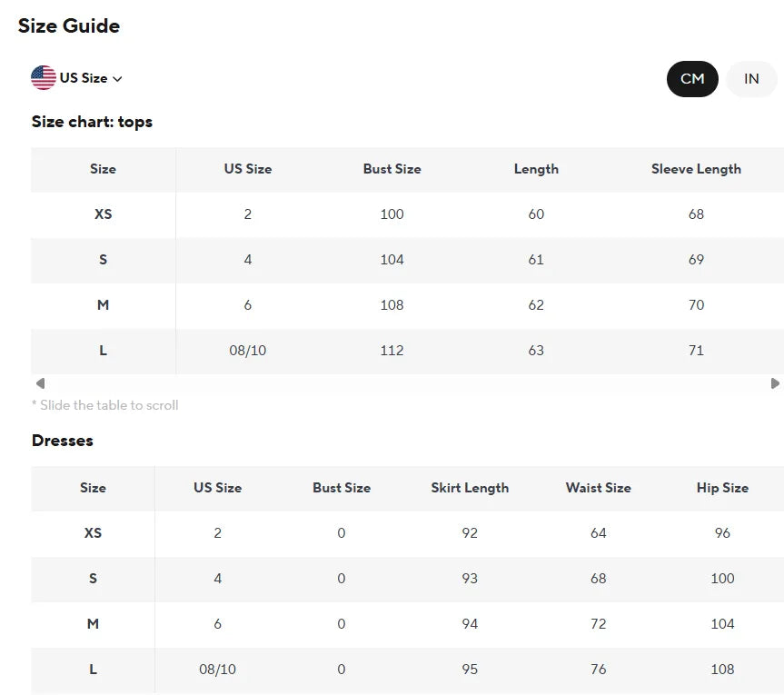Switch measurement units to CM
Screen dimensions: 784x695
(x=692, y=79)
